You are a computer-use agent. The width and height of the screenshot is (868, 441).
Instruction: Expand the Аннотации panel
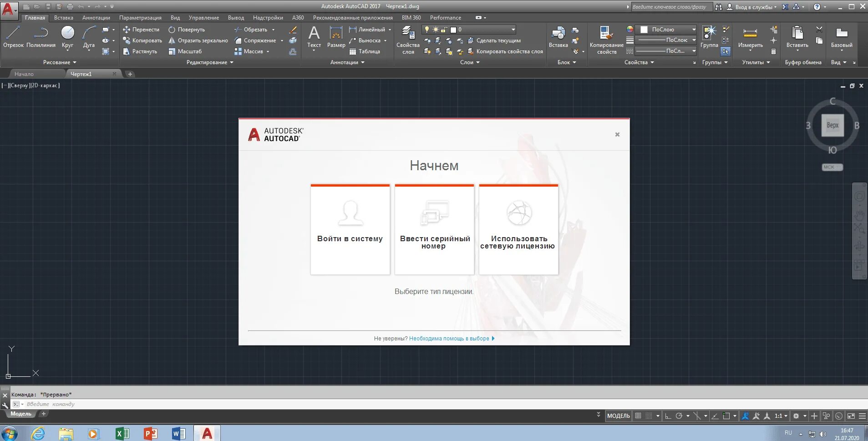click(347, 62)
